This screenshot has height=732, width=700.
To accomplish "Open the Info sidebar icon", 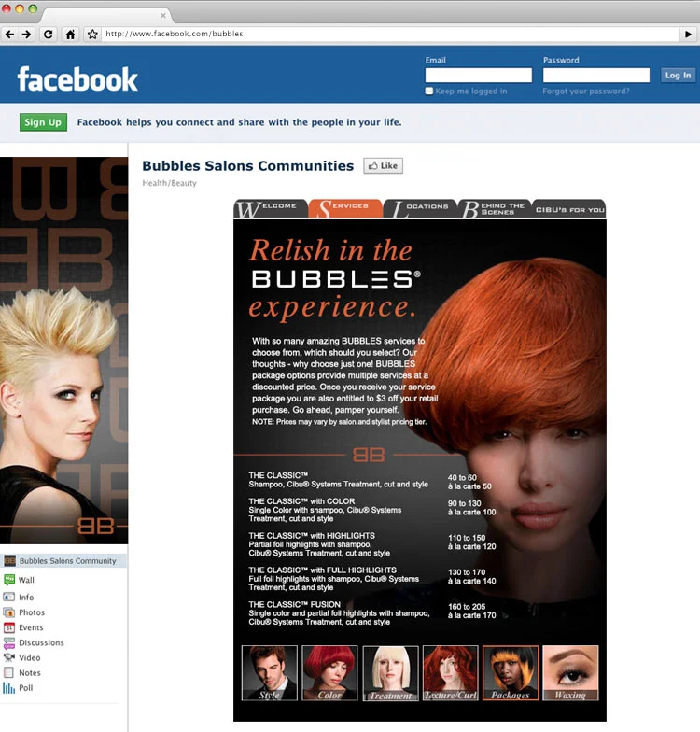I will [x=9, y=598].
